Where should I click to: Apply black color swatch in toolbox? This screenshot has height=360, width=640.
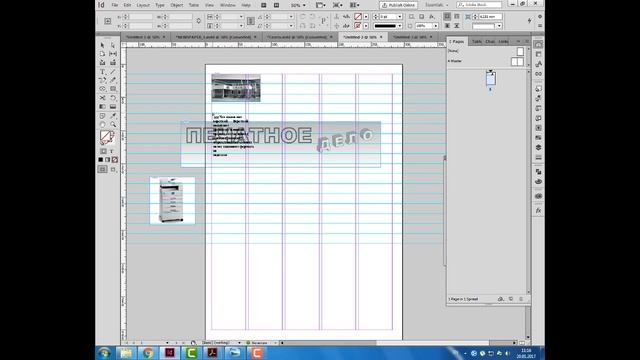(101, 160)
